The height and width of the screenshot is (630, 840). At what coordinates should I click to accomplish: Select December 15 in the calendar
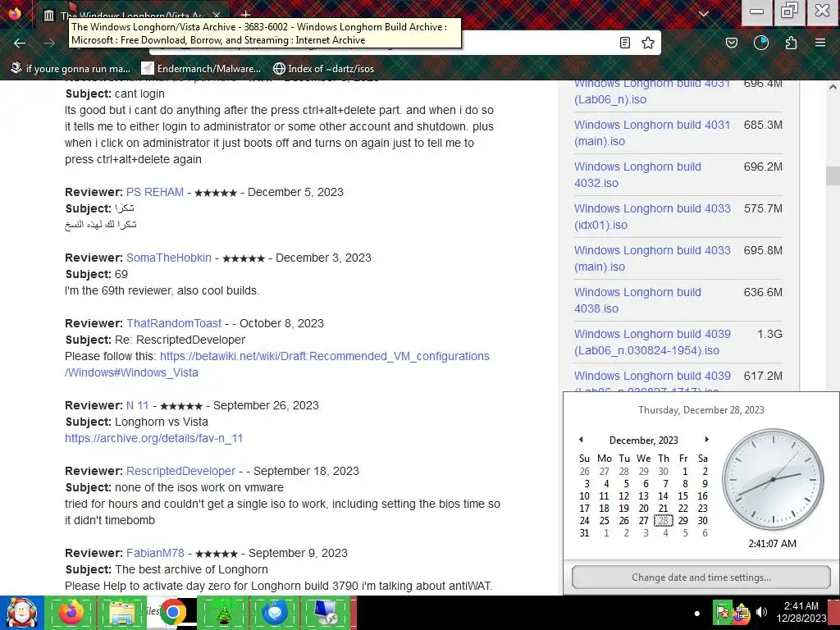point(683,496)
